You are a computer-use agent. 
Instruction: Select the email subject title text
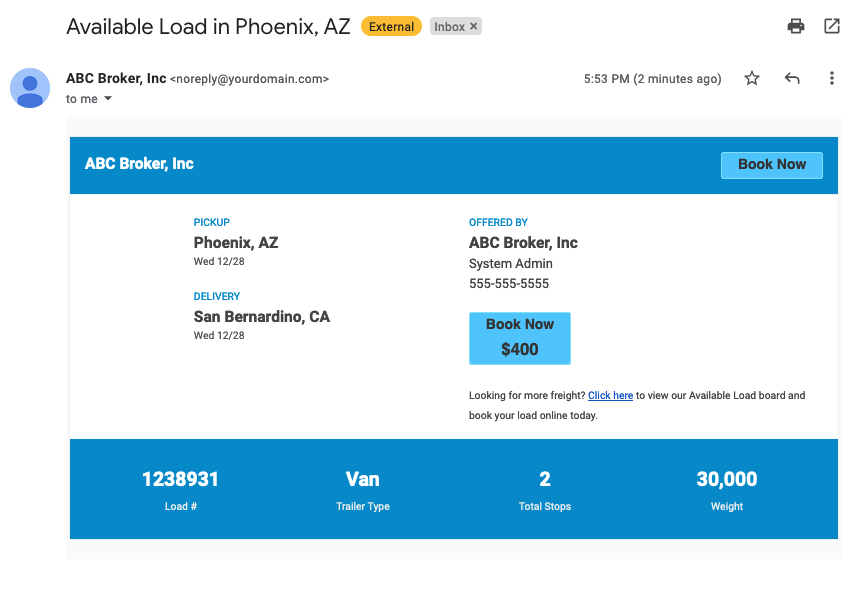[208, 27]
